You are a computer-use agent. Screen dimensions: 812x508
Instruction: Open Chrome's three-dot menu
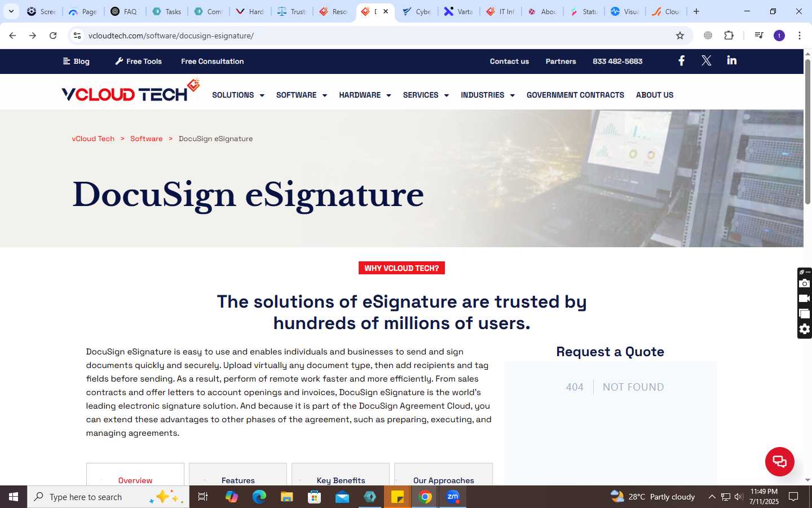799,36
